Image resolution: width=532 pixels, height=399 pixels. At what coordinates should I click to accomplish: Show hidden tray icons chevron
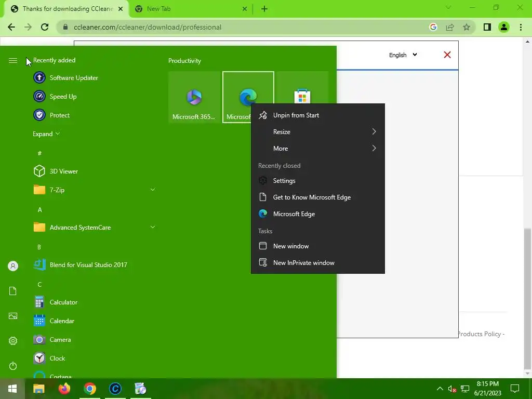coord(440,389)
